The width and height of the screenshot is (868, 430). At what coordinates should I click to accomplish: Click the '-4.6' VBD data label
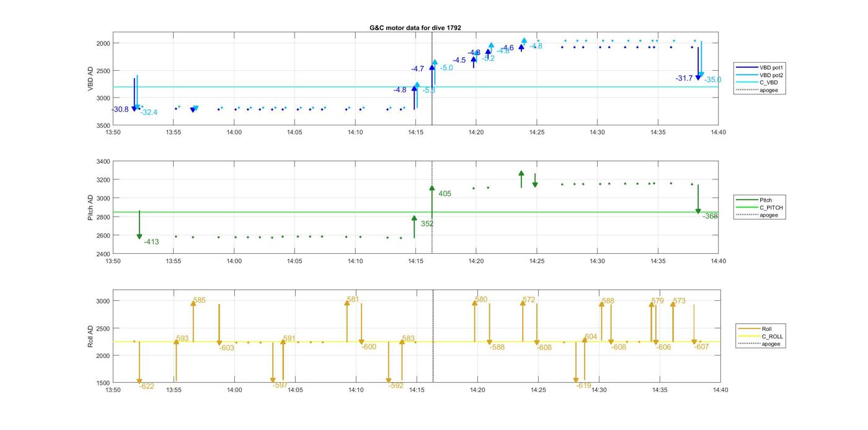click(x=507, y=48)
